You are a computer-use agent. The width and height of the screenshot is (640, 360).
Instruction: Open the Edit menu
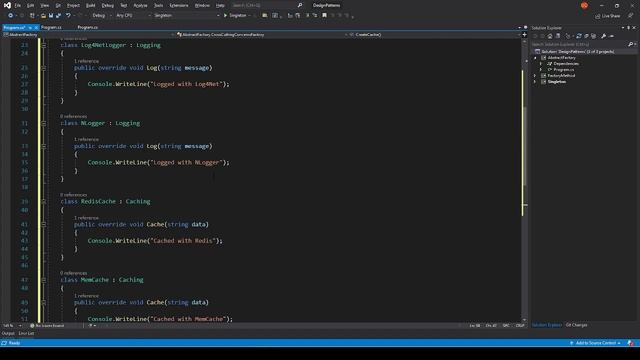(31, 5)
